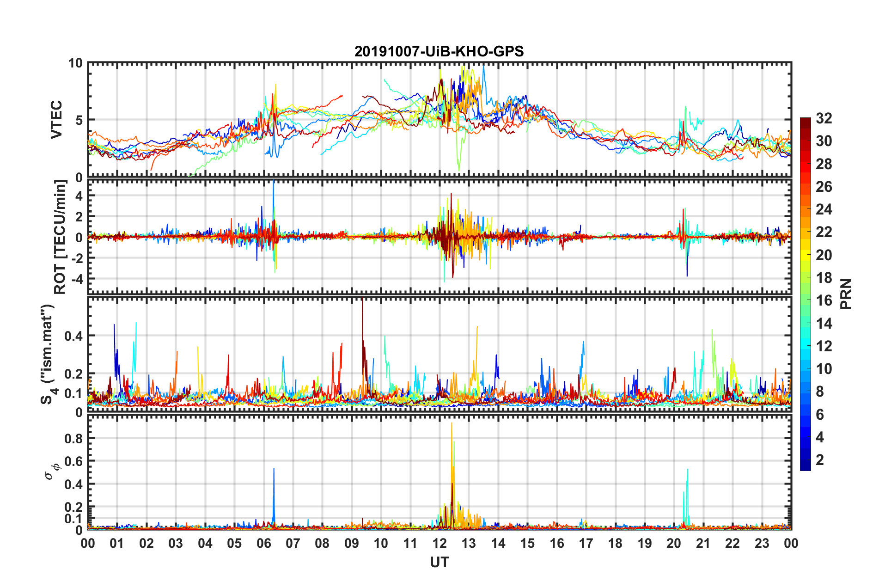879x588 pixels.
Task: Click sigma phi tick value 0.6
Action: [x=73, y=461]
